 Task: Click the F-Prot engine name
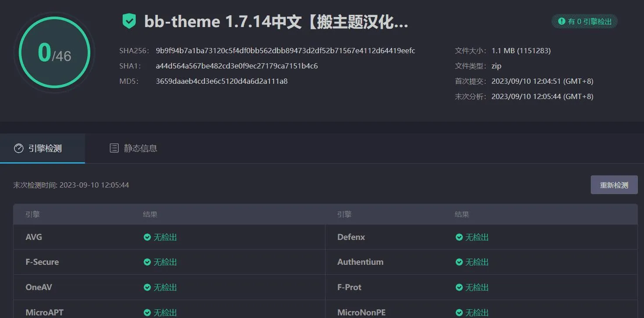coord(349,287)
